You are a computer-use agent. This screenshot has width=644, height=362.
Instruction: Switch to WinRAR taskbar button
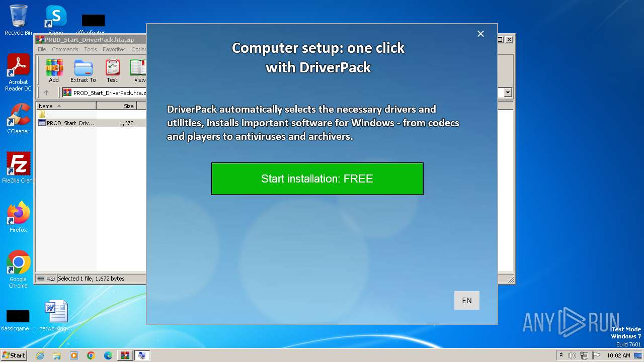(125, 355)
